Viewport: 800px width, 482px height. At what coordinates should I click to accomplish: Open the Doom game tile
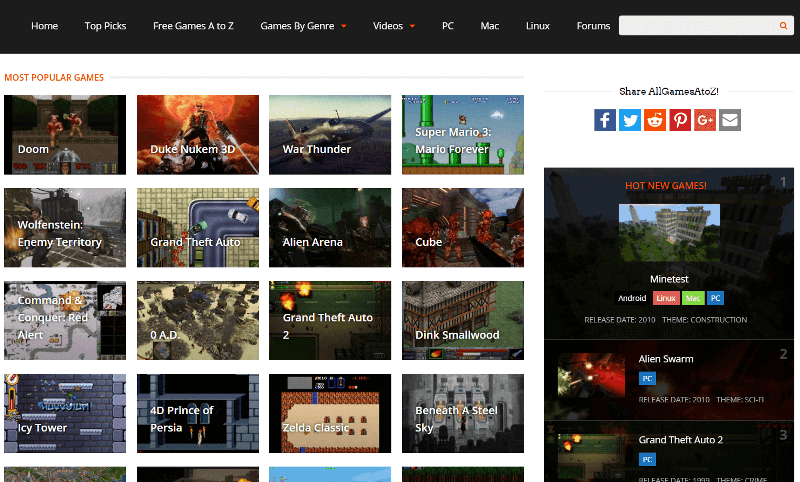65,135
